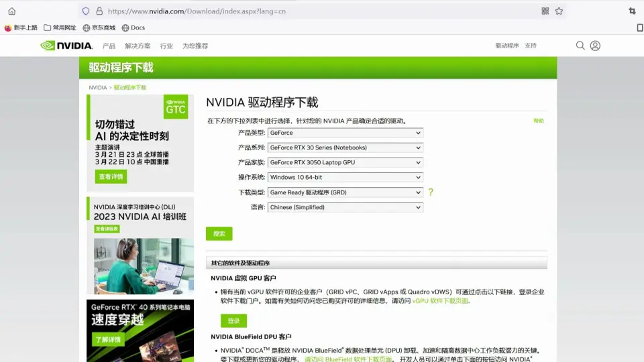Viewport: 644px width, 362px height.
Task: Expand the 操作系统 Windows 10 64-bit dropdown
Action: [x=345, y=177]
